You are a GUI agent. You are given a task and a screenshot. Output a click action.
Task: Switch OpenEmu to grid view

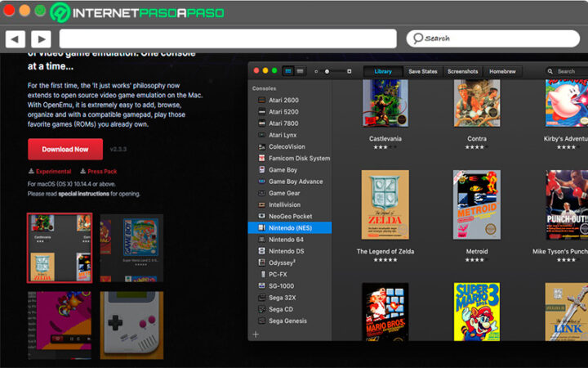[x=288, y=72]
